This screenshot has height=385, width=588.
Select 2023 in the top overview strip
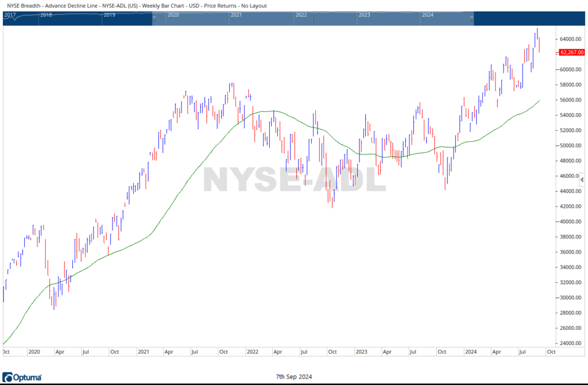coord(363,15)
